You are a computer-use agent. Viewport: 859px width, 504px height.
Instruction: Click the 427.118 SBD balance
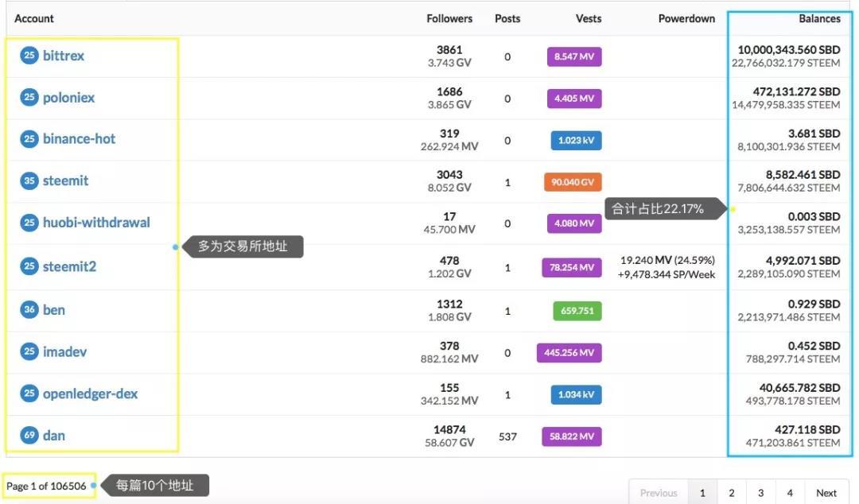pos(807,429)
